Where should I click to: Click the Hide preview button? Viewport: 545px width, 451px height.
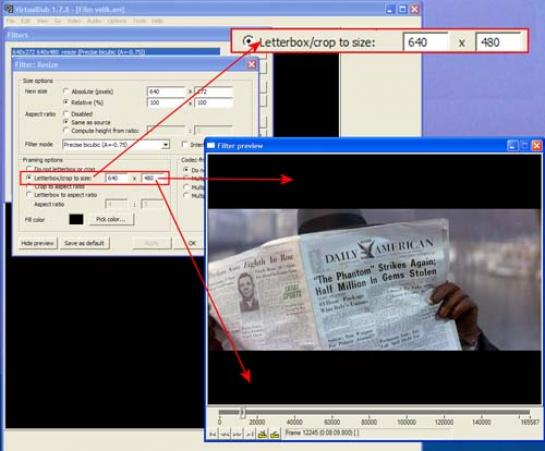pyautogui.click(x=38, y=243)
